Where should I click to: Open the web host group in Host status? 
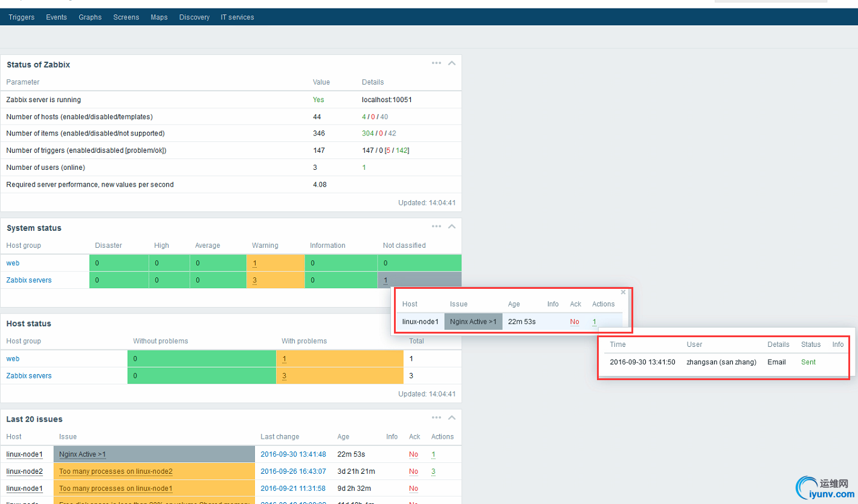[x=13, y=358]
